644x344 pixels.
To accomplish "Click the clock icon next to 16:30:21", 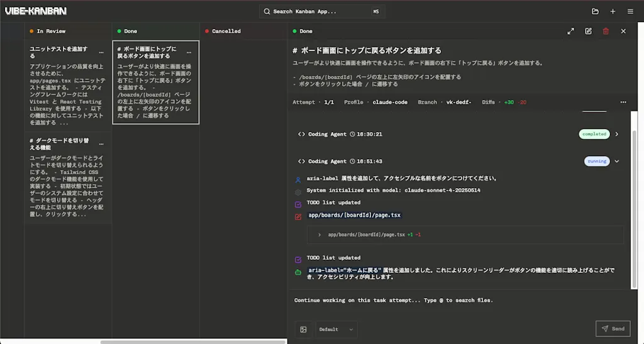I will [x=352, y=134].
